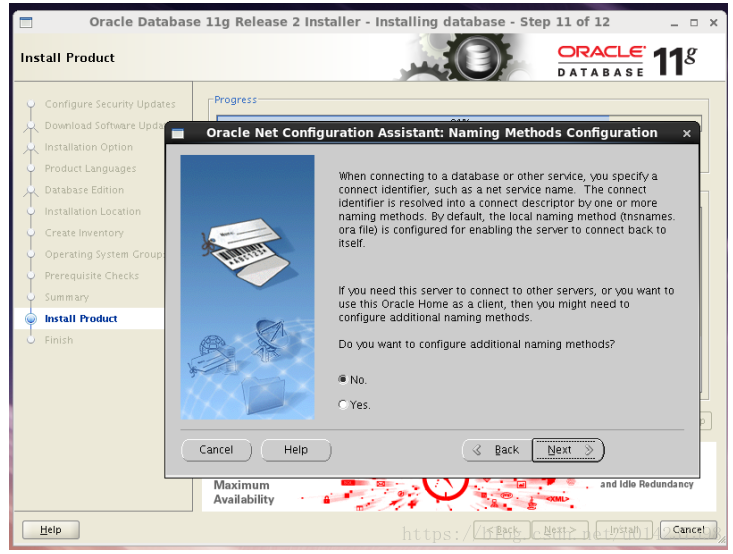Select Database Edition step
The height and width of the screenshot is (554, 733).
(x=84, y=190)
